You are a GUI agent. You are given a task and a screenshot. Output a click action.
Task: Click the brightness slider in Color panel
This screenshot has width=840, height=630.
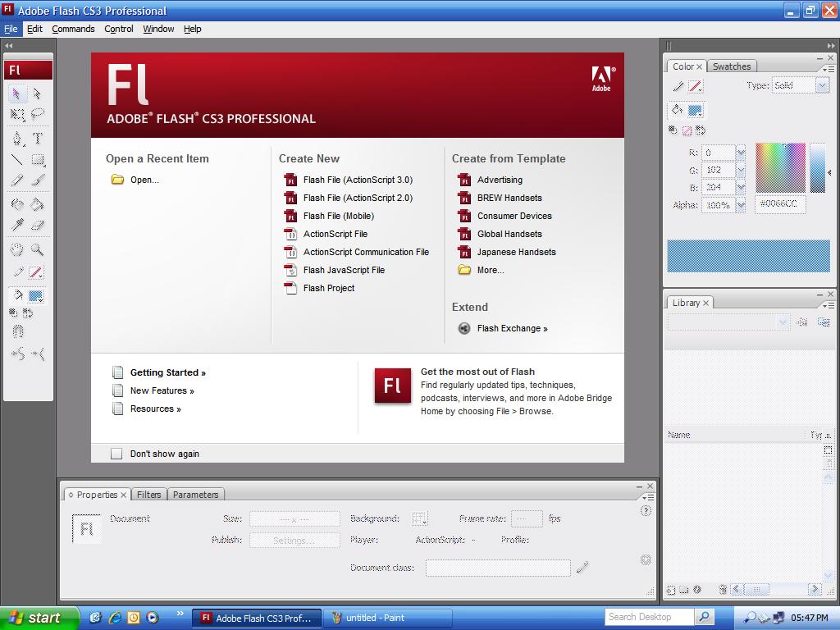point(818,167)
